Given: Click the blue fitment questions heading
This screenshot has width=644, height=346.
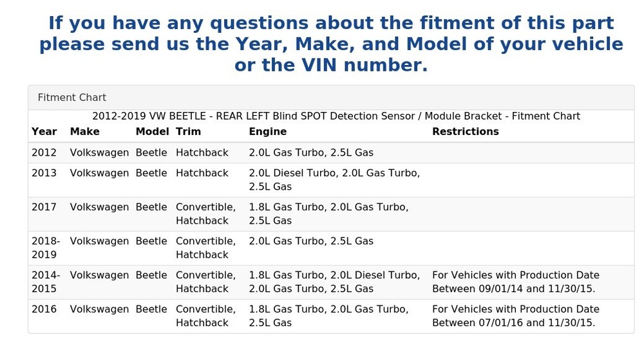Looking at the screenshot, I should tap(331, 44).
